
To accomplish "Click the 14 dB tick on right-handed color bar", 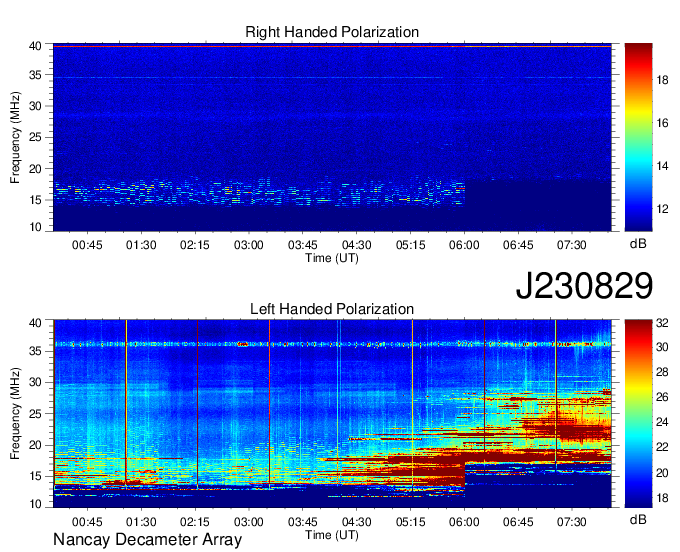I will [663, 166].
